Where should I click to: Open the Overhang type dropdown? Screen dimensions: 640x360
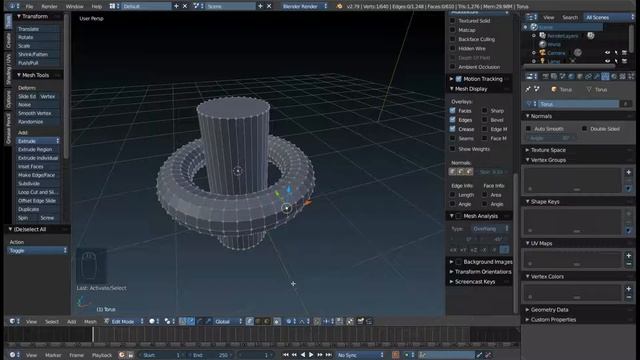(x=490, y=229)
